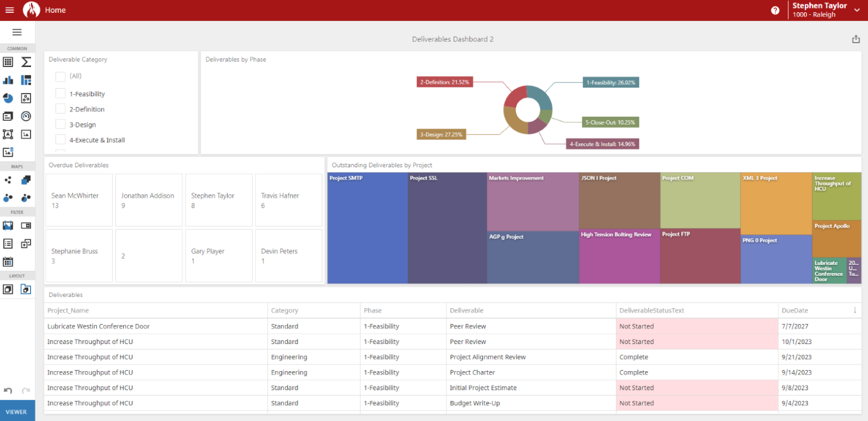Open the sidebar panel menu button

tap(17, 32)
